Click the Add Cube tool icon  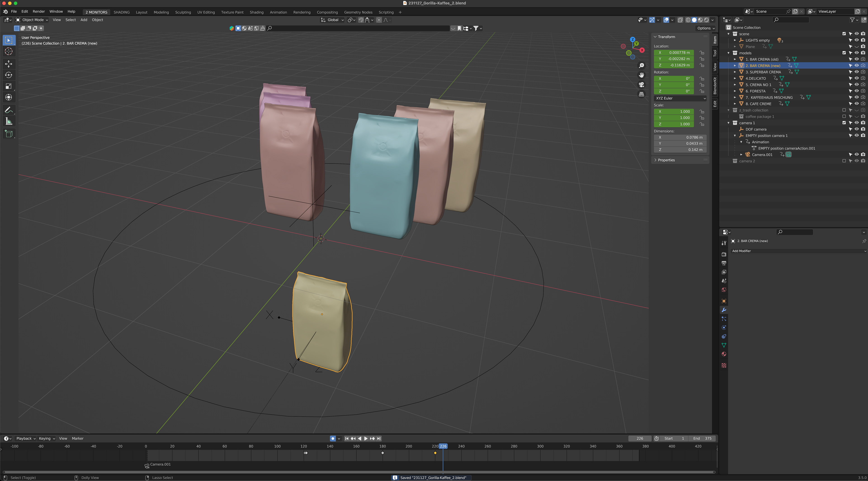(9, 134)
